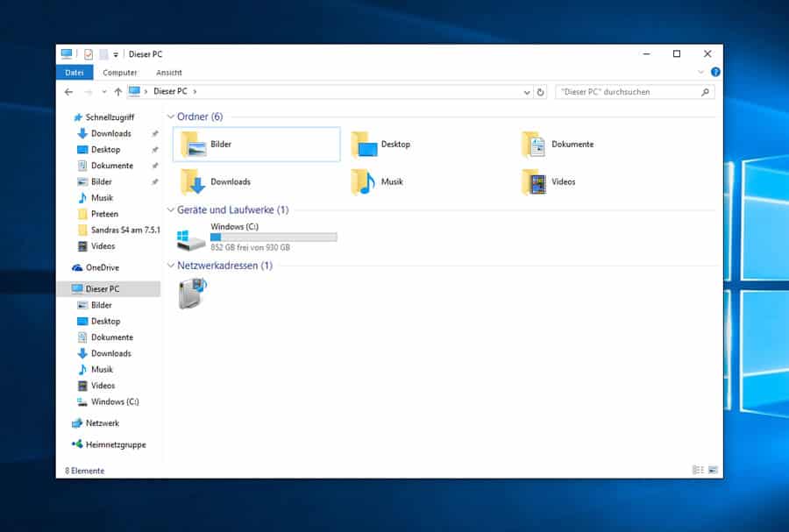The image size is (789, 532).
Task: Open the address bar history dropdown
Action: point(527,92)
